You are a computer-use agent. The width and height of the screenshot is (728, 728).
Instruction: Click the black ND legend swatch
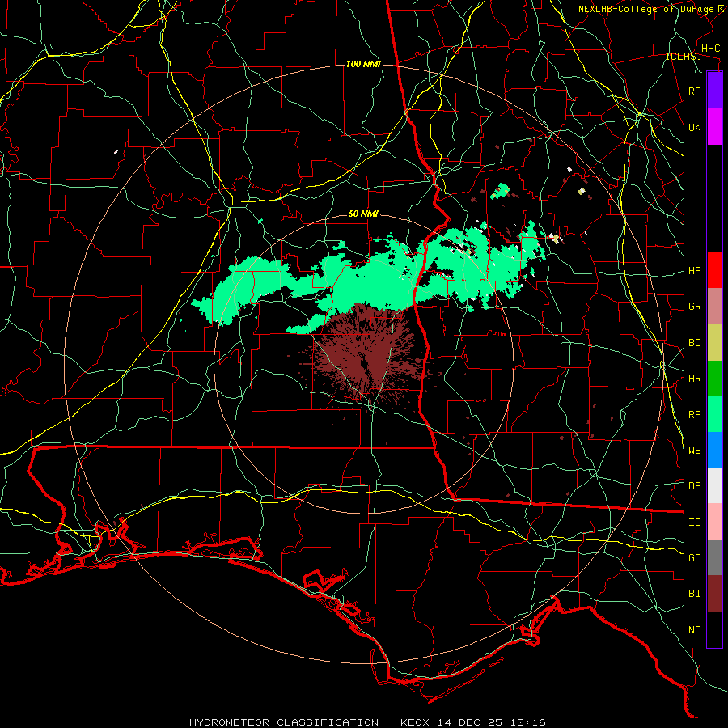714,629
